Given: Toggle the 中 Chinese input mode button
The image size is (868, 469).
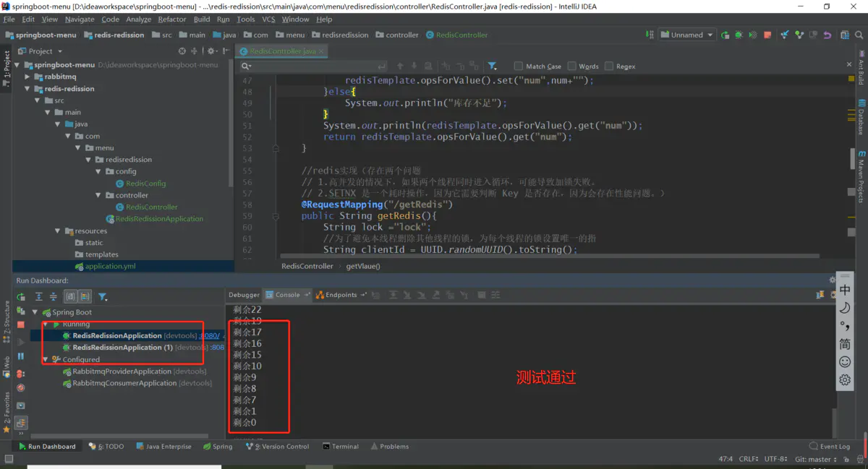Looking at the screenshot, I should tap(845, 290).
